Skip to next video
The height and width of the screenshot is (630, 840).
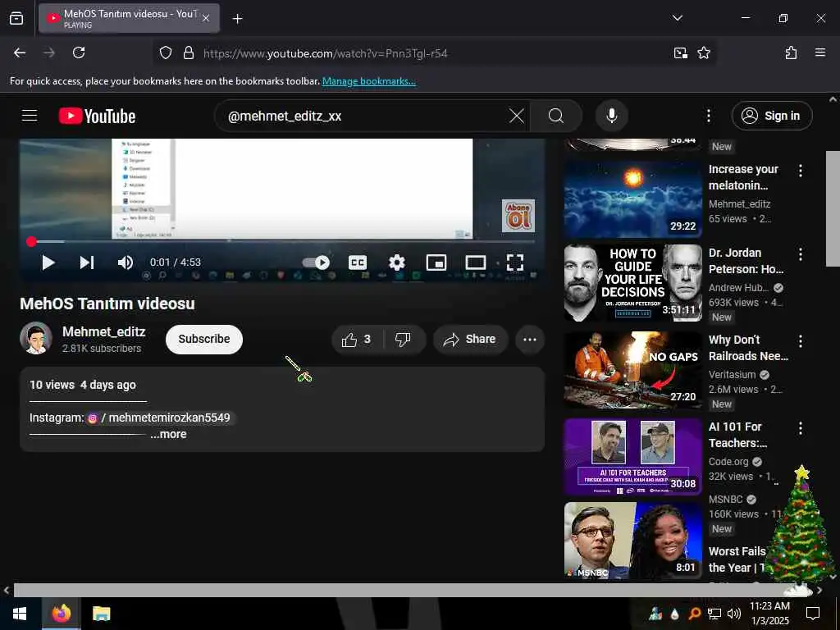pyautogui.click(x=87, y=262)
